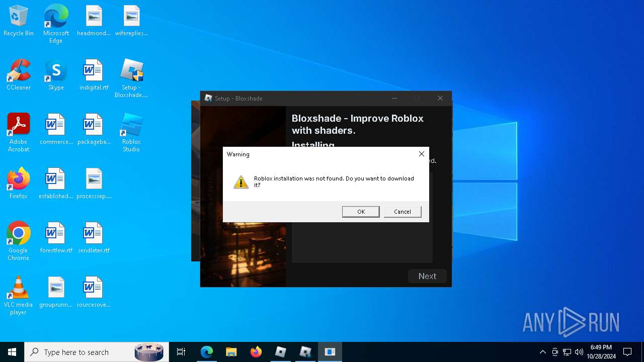Select the commerce document icon on desktop
Viewport: 644px width, 362px height.
pos(56,130)
